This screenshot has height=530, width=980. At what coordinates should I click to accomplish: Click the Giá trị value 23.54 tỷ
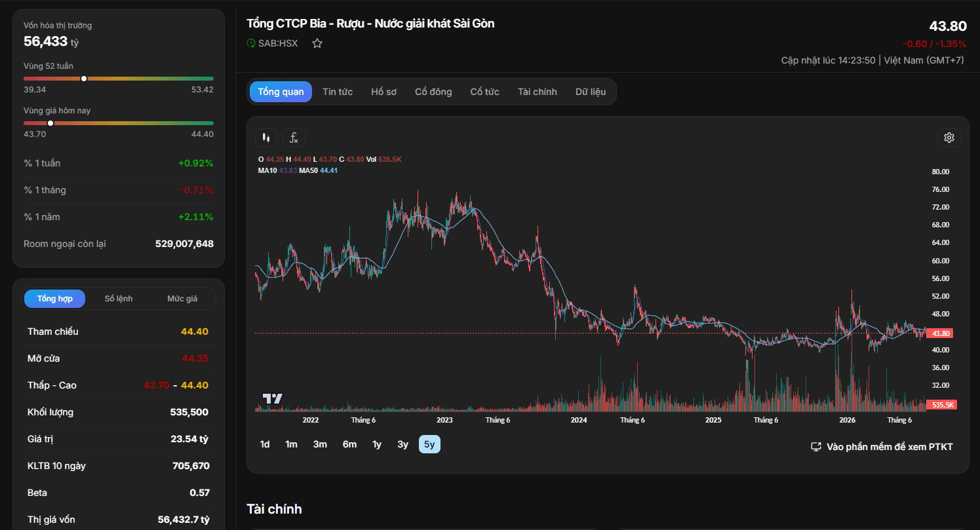[x=189, y=439]
